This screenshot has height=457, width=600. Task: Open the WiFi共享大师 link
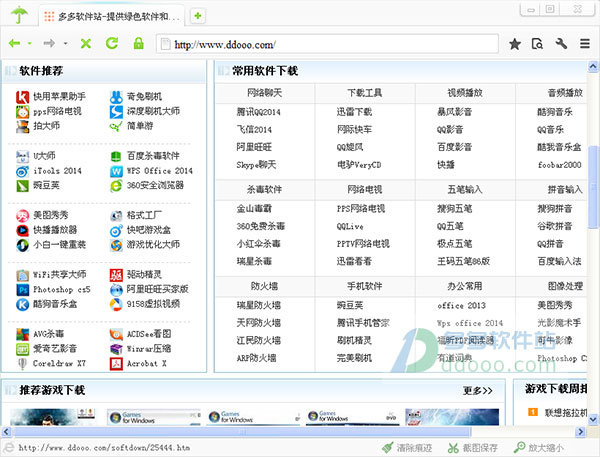pos(60,275)
